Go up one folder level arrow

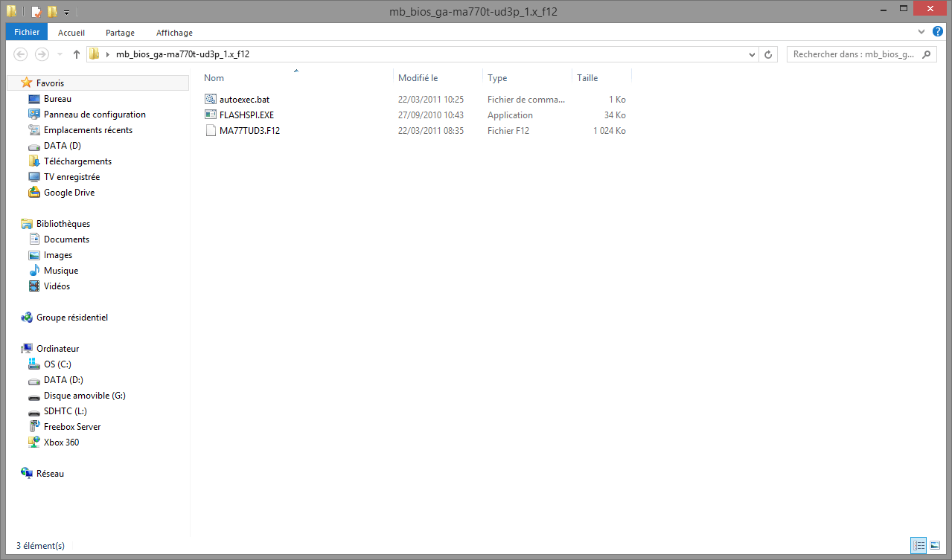point(77,54)
